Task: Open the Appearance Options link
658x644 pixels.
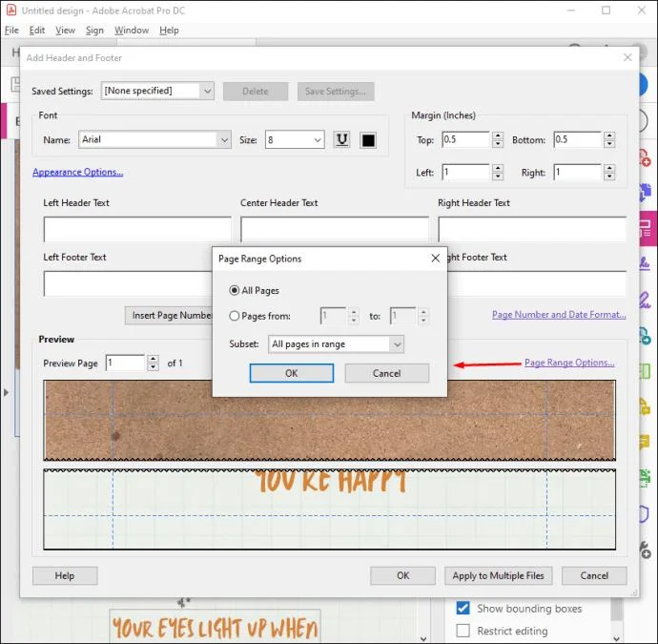Action: pos(78,172)
